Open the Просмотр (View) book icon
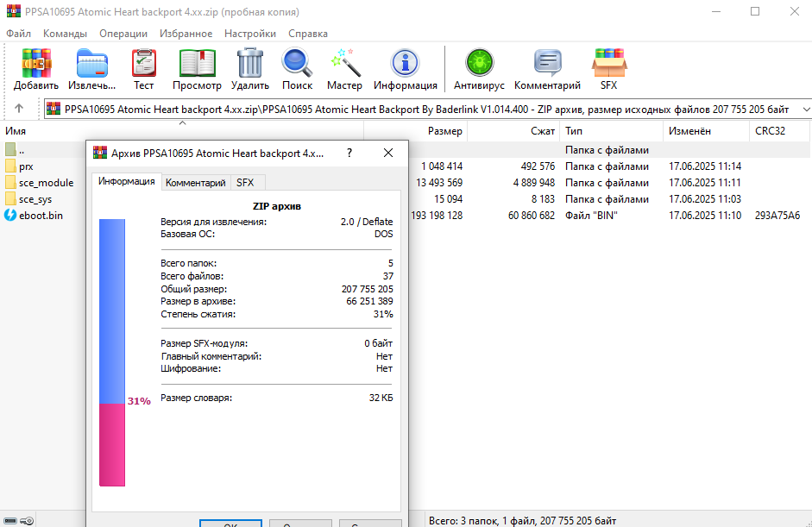 (x=197, y=64)
